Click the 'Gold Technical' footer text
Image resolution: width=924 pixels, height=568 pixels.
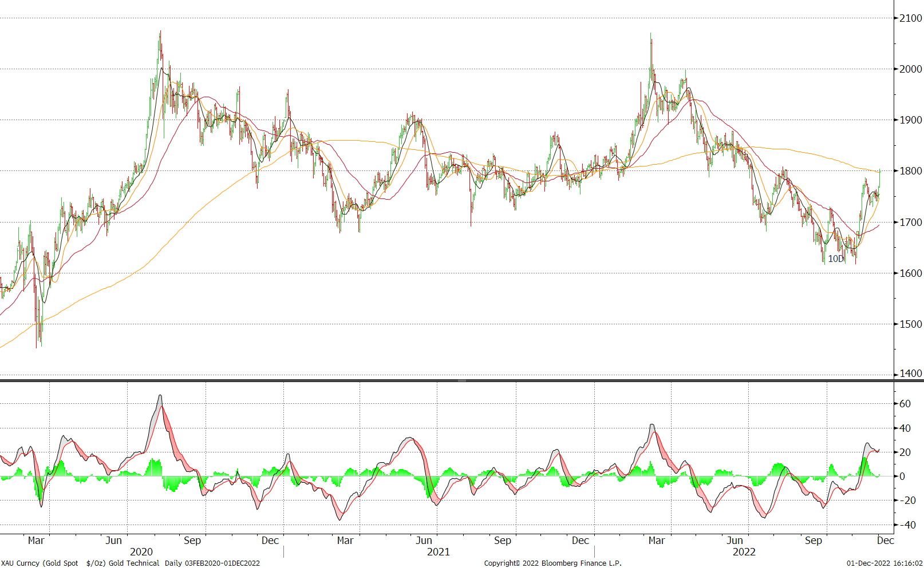(134, 563)
